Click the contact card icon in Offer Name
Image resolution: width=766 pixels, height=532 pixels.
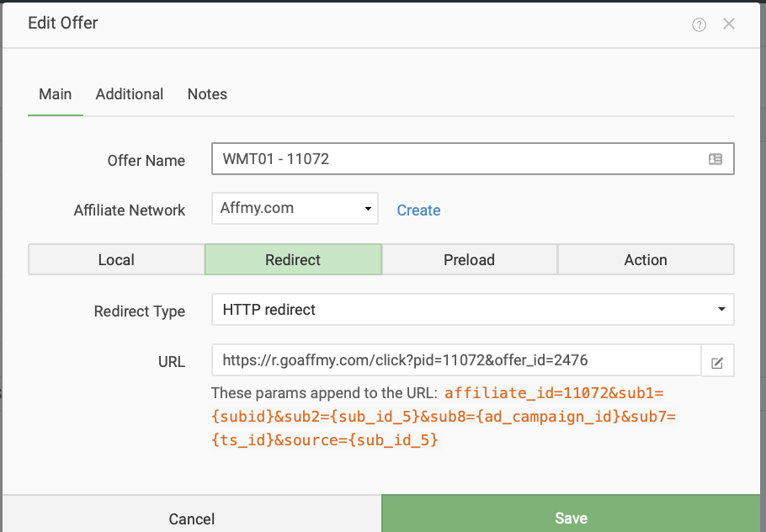[x=715, y=159]
